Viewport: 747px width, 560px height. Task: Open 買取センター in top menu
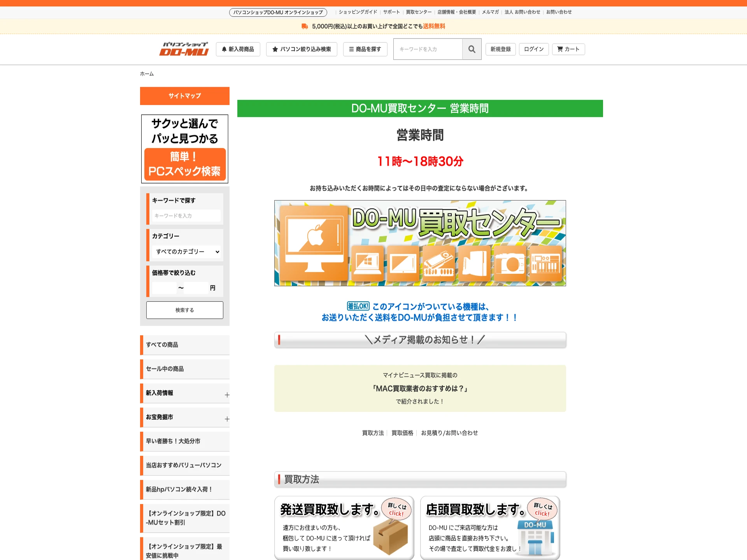click(x=419, y=12)
